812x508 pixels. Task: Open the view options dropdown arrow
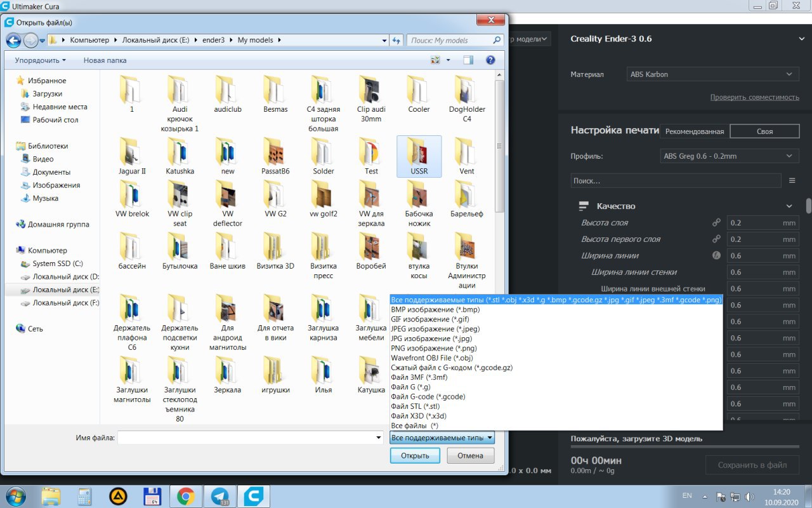pos(449,60)
